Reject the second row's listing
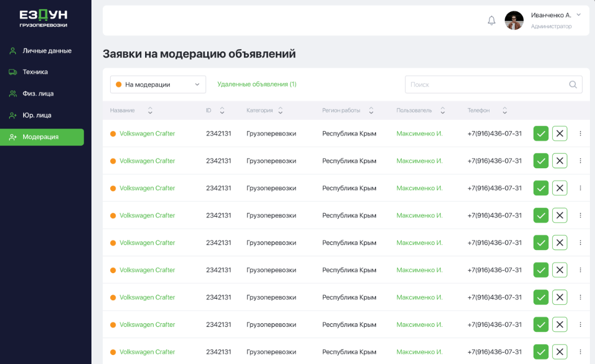 (559, 161)
